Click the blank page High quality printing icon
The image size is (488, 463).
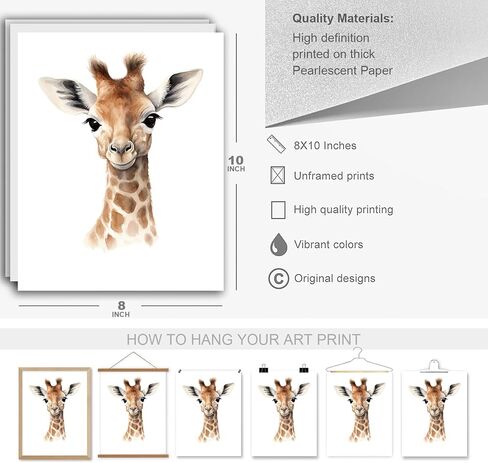(278, 210)
